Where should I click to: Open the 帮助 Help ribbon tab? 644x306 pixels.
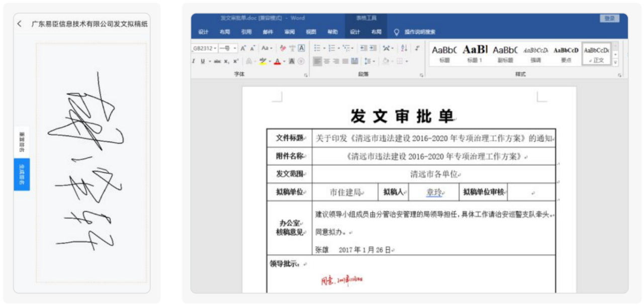333,32
